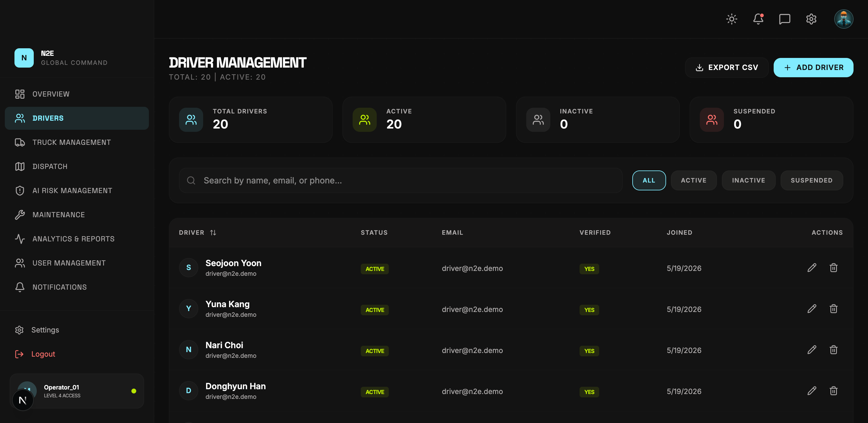
Task: Delete Yuna Kang with trash icon
Action: [833, 309]
